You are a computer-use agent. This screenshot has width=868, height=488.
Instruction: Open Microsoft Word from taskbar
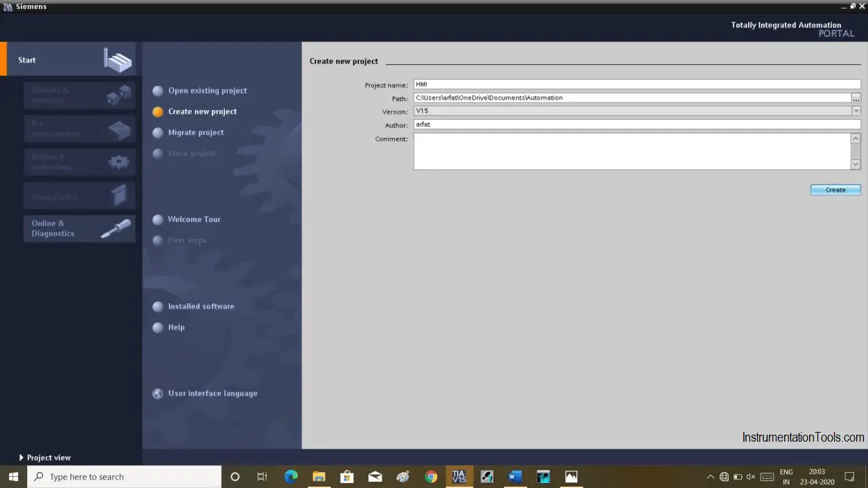click(515, 477)
